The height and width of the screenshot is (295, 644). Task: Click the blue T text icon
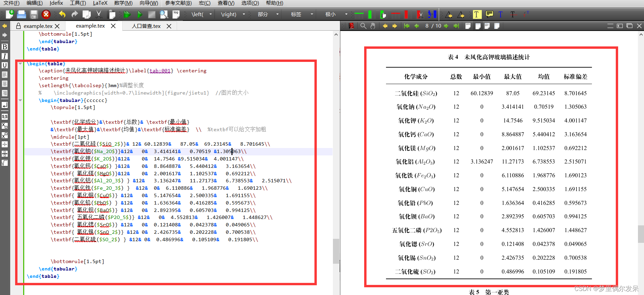[x=501, y=14]
